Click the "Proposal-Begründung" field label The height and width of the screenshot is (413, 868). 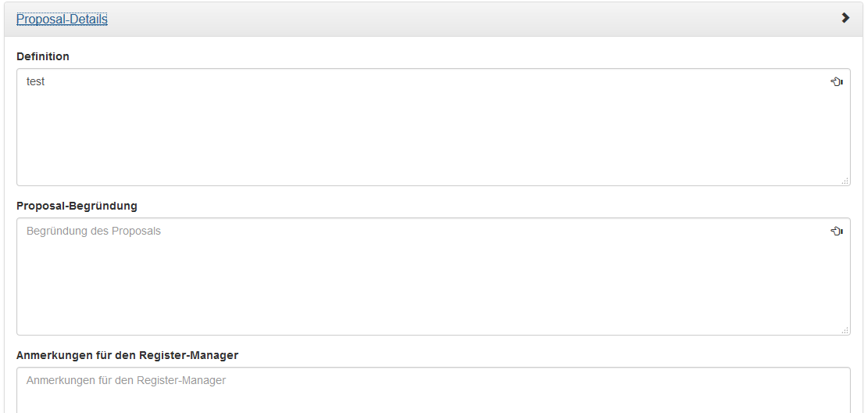tap(77, 206)
